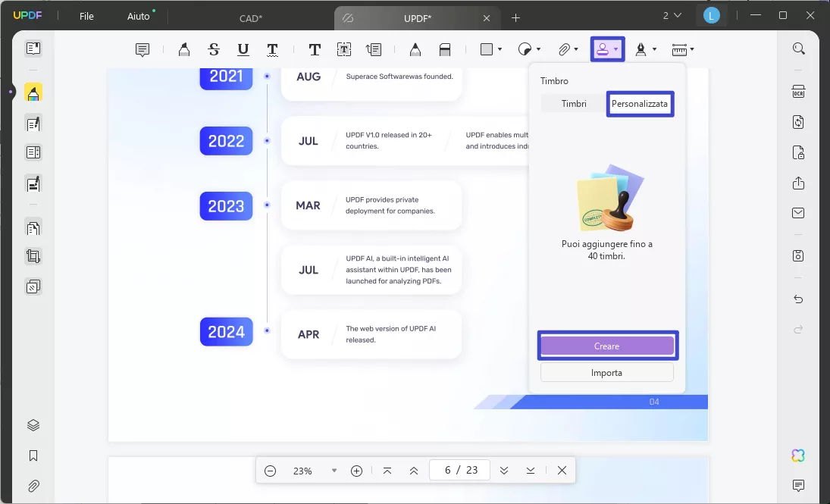Open the Convert PDF icon in right sidebar
This screenshot has height=504, width=830.
[x=799, y=122]
